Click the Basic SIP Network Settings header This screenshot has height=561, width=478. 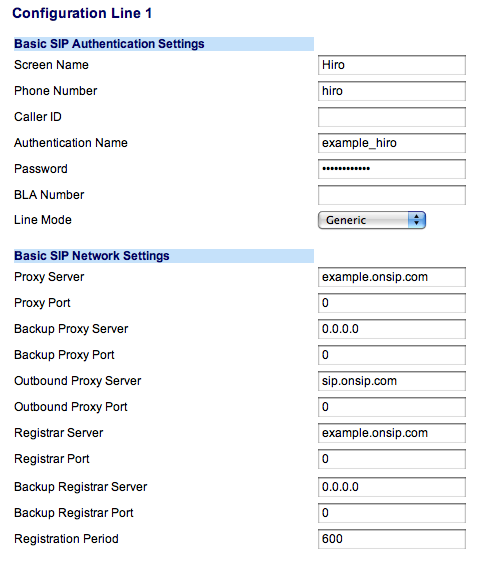[x=164, y=256]
